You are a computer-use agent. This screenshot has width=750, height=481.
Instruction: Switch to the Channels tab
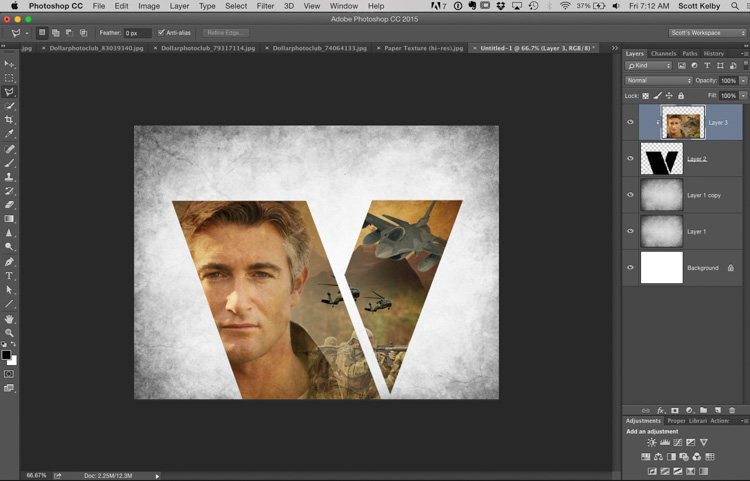(x=663, y=53)
